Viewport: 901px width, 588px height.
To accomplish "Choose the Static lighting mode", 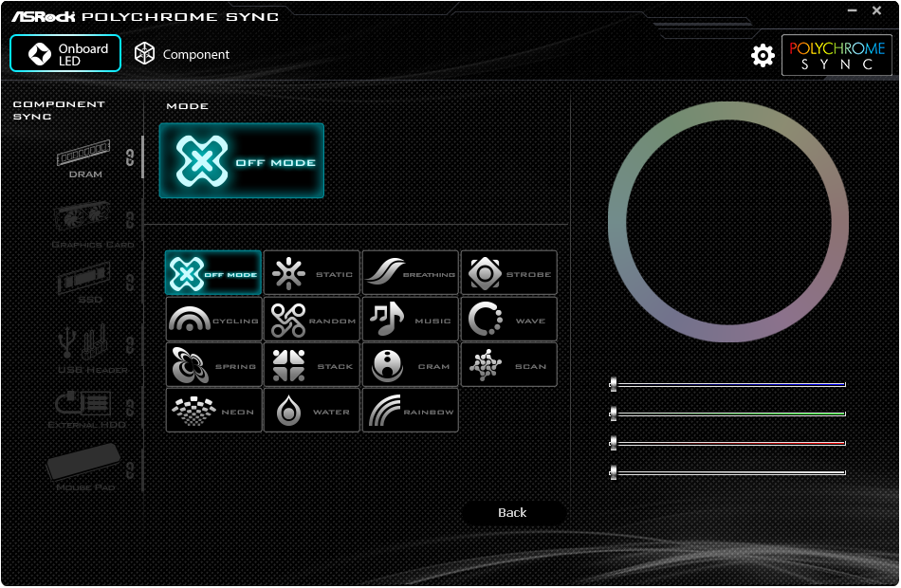I will tap(311, 273).
